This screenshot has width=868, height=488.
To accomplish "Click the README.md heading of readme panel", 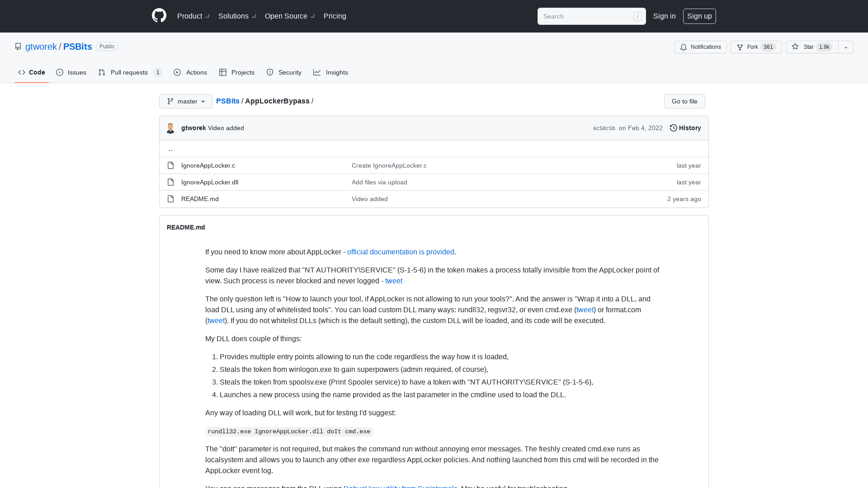I will tap(186, 227).
